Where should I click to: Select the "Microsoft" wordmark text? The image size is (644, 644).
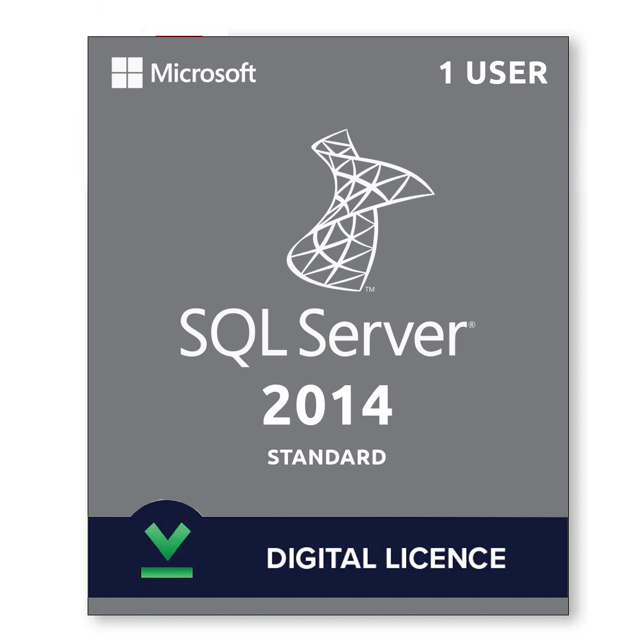point(203,73)
